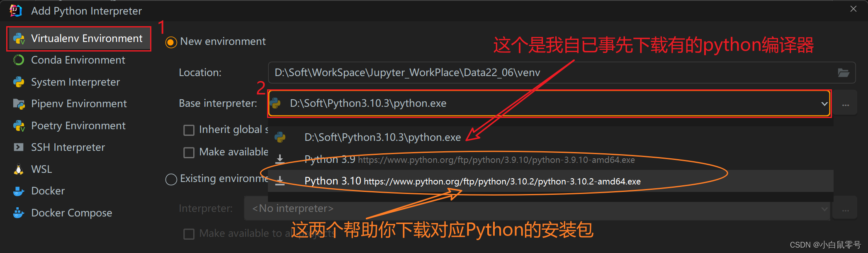Select the Existing environment radio button
868x253 pixels.
[171, 179]
